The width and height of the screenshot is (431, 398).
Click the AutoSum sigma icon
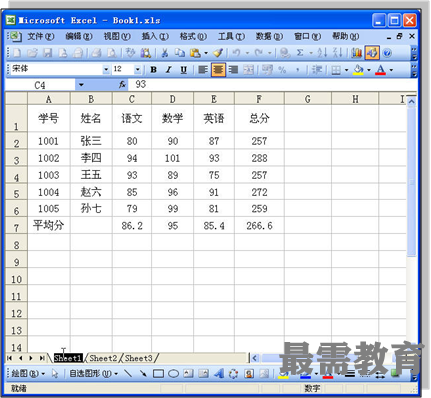[x=300, y=53]
